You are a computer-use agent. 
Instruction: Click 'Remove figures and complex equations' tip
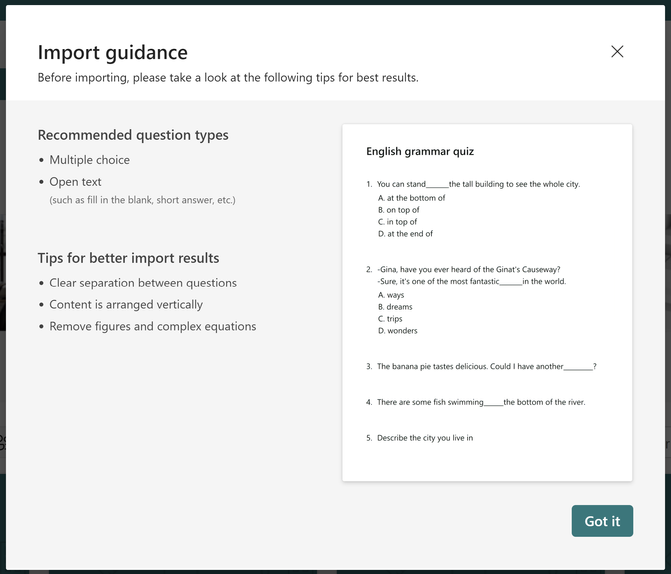(x=152, y=327)
